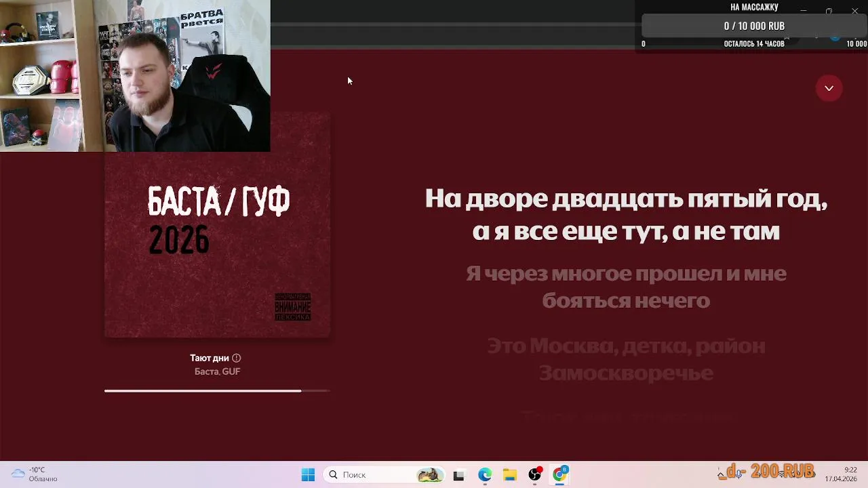This screenshot has height=488, width=868.
Task: Open File Explorer from the taskbar
Action: pyautogui.click(x=509, y=475)
